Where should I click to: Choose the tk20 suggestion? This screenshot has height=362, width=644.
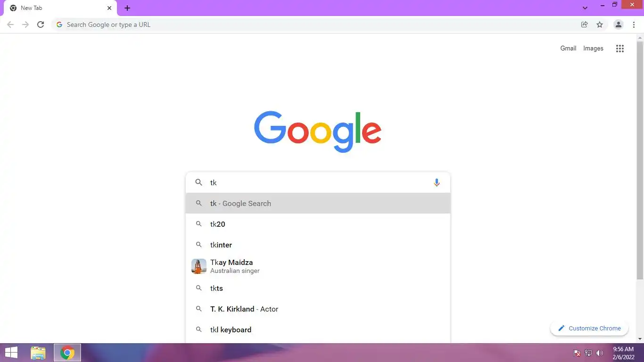point(318,224)
